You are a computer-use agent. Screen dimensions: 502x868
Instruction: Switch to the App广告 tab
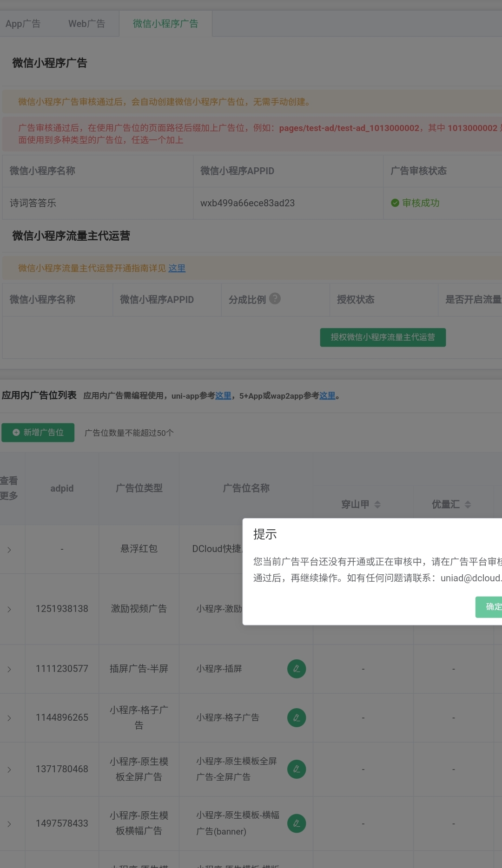coord(23,24)
